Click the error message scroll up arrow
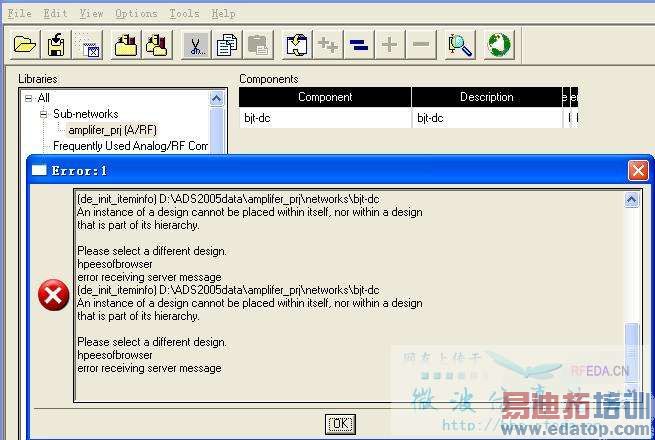Screen dimensions: 655x440 tap(631, 200)
